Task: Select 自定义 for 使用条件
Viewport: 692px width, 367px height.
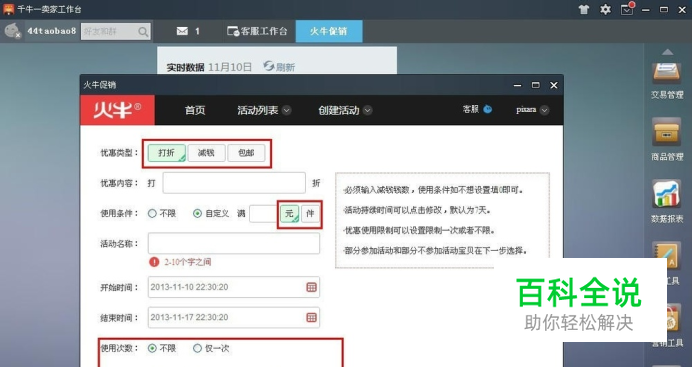Action: pyautogui.click(x=197, y=213)
